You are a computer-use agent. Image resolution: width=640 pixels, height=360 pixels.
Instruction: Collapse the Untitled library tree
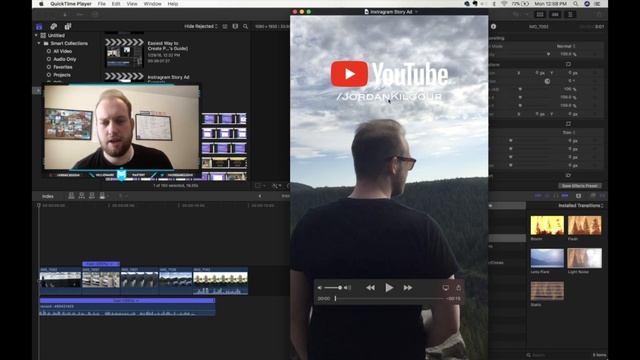pyautogui.click(x=36, y=36)
